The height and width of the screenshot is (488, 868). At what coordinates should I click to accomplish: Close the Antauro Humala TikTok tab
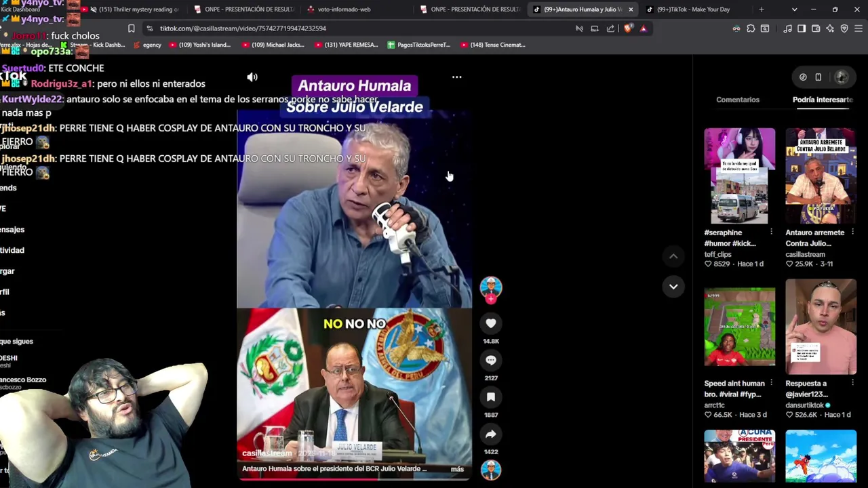point(631,9)
